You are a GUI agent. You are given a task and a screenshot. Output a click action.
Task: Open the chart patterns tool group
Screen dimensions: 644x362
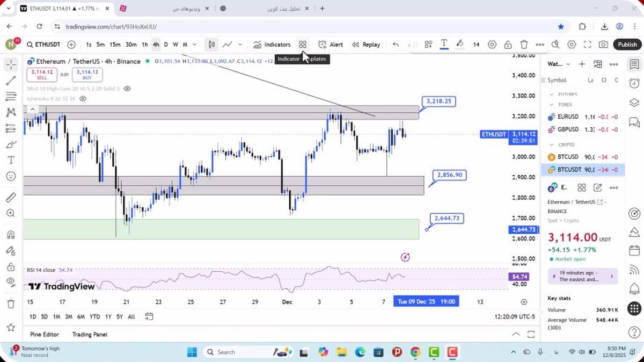[11, 112]
